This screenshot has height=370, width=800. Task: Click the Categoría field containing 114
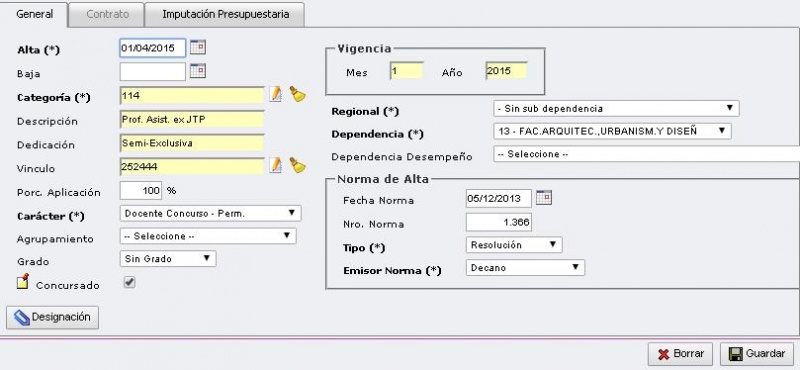pos(192,95)
